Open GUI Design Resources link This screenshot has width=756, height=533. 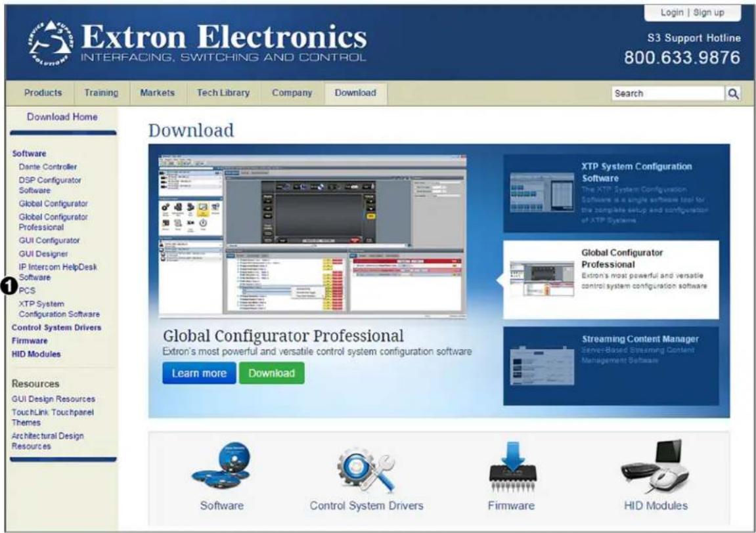click(x=53, y=399)
